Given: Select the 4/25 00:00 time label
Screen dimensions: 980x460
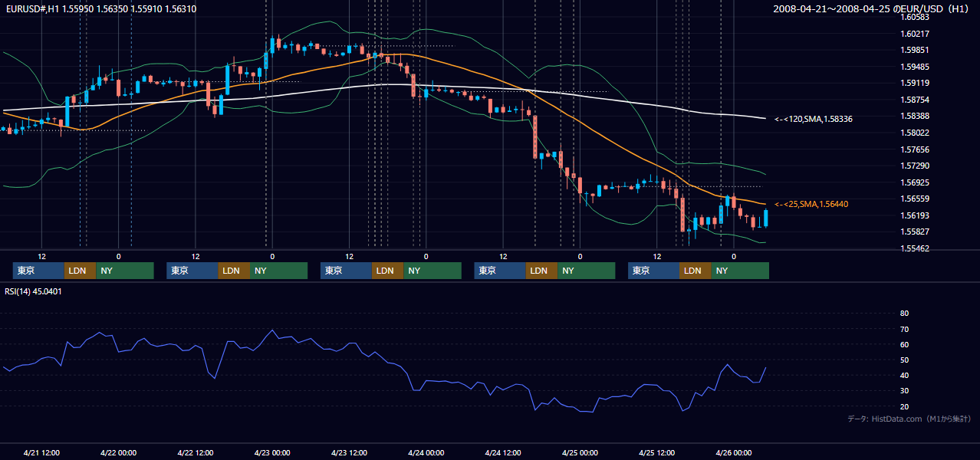Looking at the screenshot, I should [x=580, y=452].
